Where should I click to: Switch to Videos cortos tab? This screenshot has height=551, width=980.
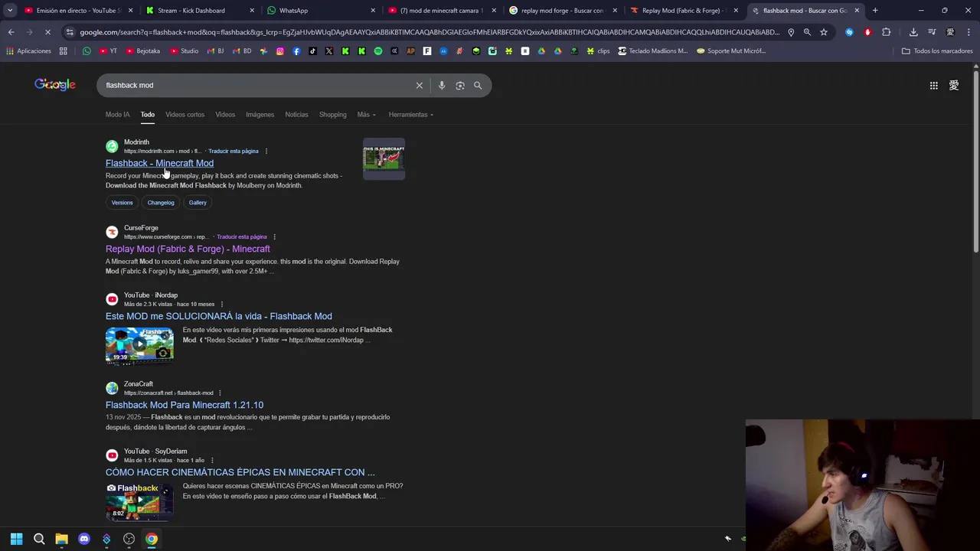point(185,115)
